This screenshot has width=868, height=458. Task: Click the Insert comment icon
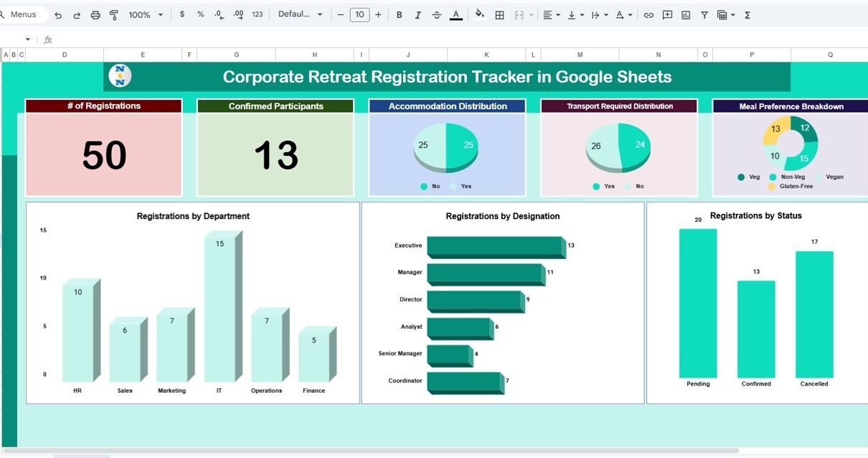tap(667, 15)
